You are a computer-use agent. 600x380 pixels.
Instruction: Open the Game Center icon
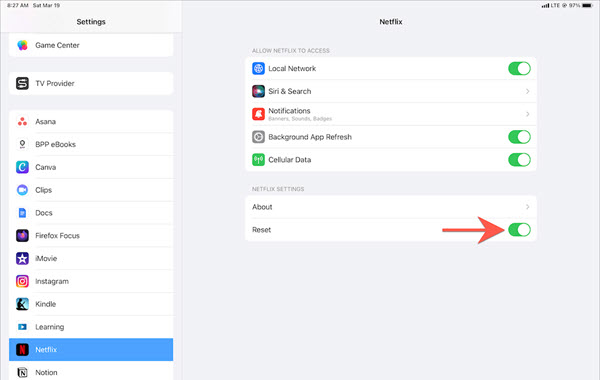tap(22, 45)
